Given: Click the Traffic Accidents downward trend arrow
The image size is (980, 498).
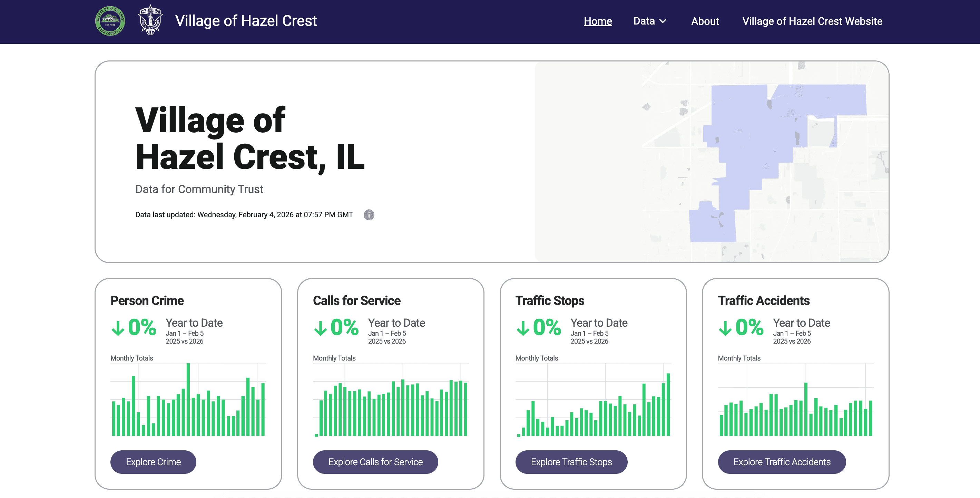Looking at the screenshot, I should point(726,327).
